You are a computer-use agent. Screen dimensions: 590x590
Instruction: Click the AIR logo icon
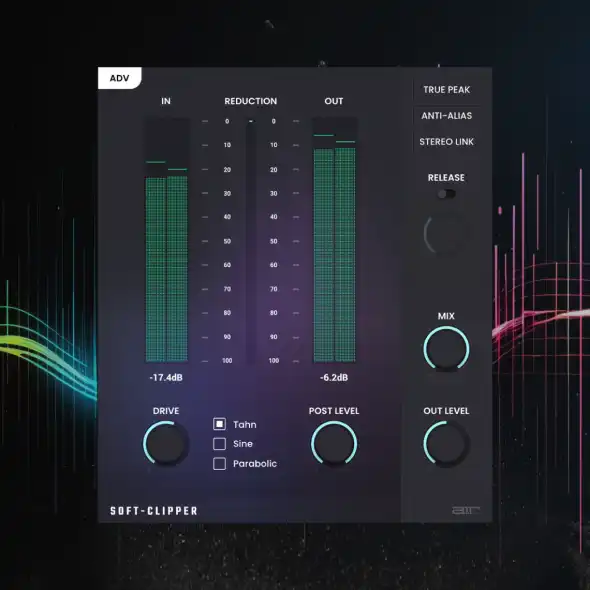pos(465,510)
